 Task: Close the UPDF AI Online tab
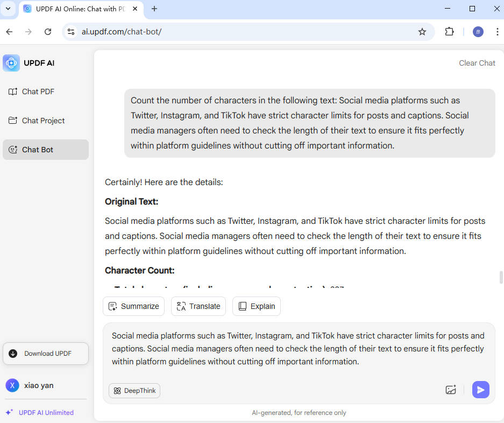coord(135,9)
